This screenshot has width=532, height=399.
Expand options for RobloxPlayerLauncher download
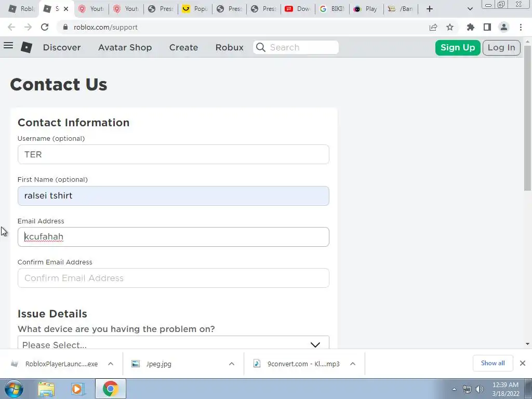click(x=111, y=364)
